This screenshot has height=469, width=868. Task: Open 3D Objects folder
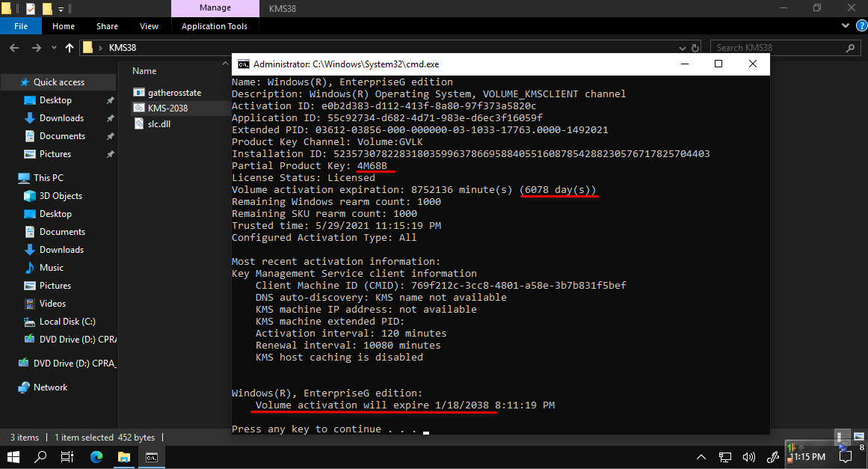point(61,196)
